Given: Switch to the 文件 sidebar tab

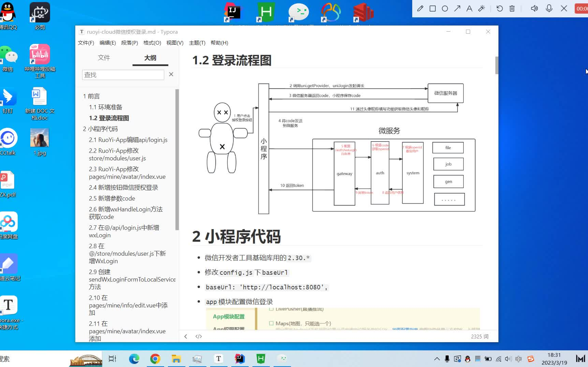Looking at the screenshot, I should point(104,58).
